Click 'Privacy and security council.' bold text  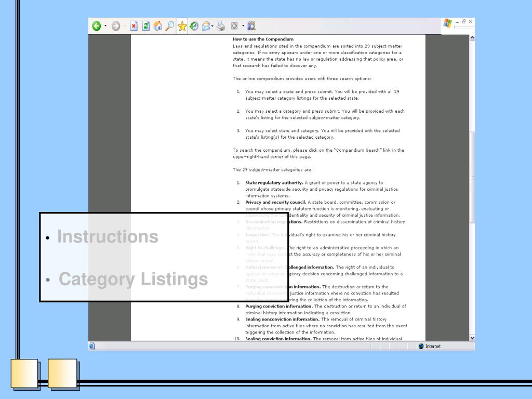[x=276, y=202]
